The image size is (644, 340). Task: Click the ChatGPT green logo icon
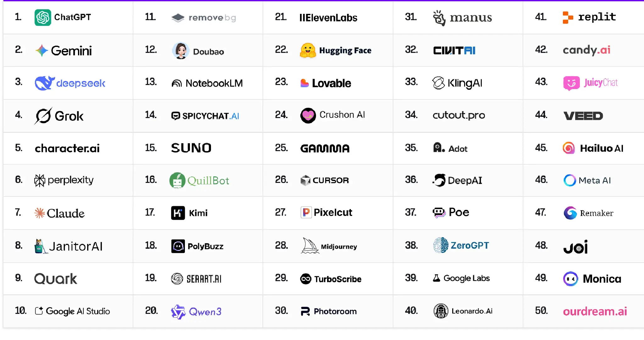click(43, 17)
